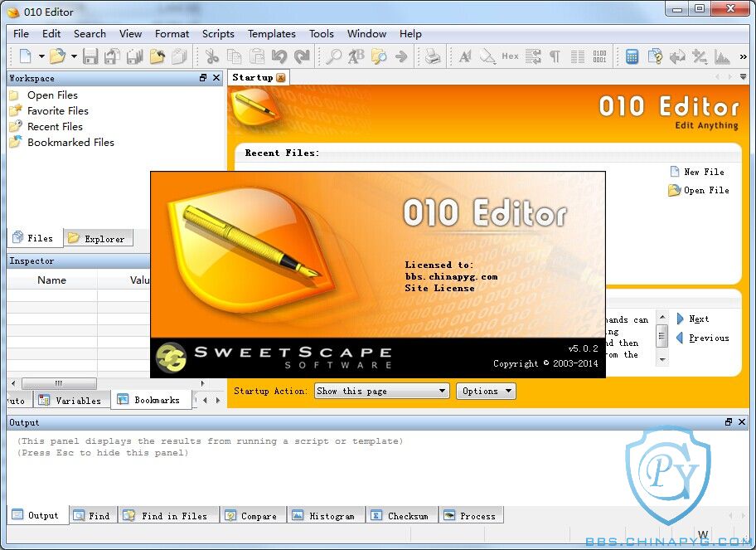Click the tip text scroll down arrow

[662, 360]
